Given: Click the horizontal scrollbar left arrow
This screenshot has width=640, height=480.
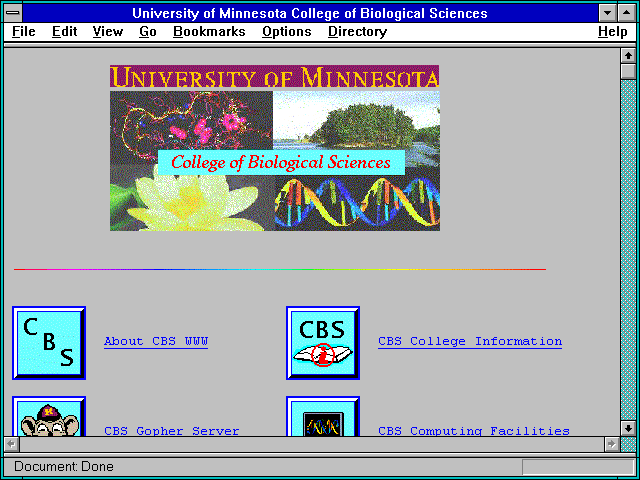Looking at the screenshot, I should pos(12,444).
